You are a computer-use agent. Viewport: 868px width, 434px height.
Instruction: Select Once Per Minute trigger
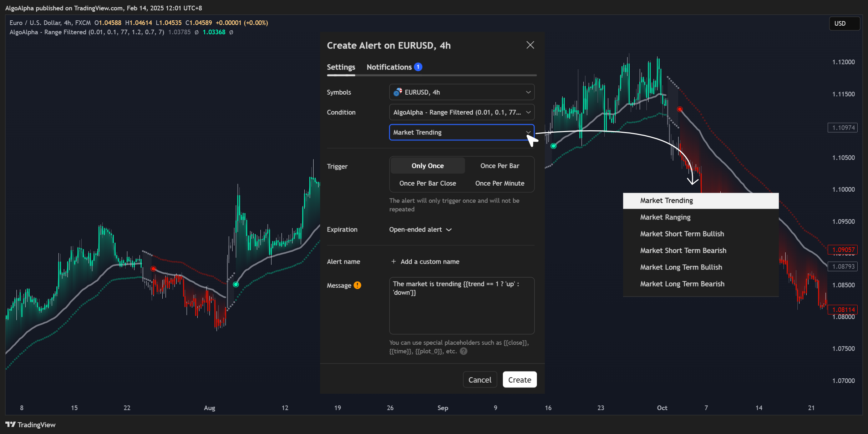click(x=499, y=183)
